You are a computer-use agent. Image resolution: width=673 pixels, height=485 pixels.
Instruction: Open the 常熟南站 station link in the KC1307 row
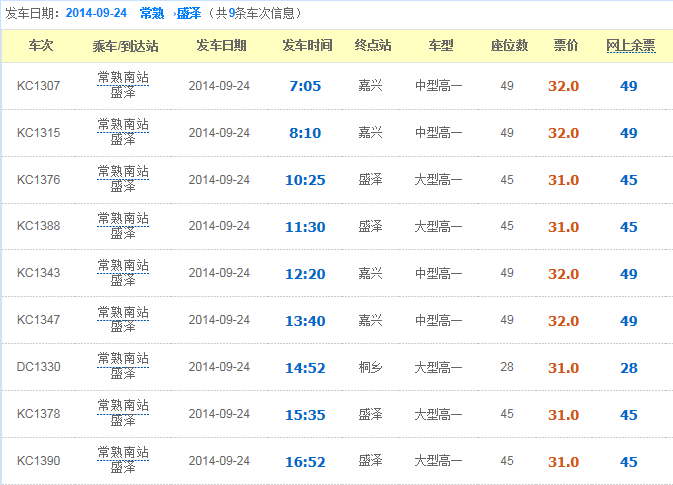(123, 78)
